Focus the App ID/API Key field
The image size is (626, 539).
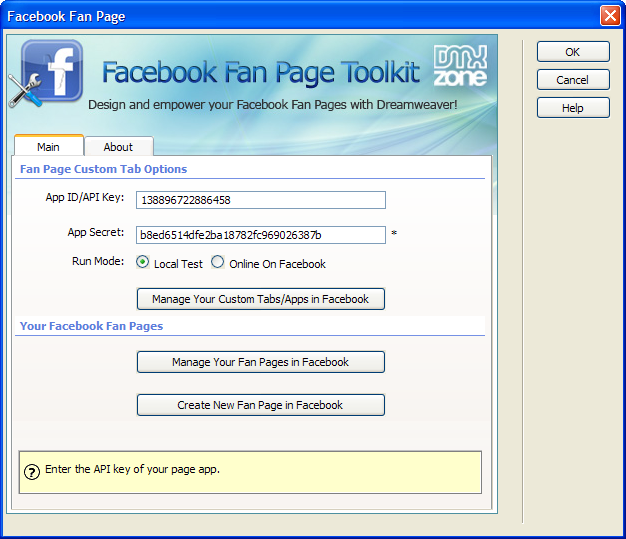(x=261, y=200)
